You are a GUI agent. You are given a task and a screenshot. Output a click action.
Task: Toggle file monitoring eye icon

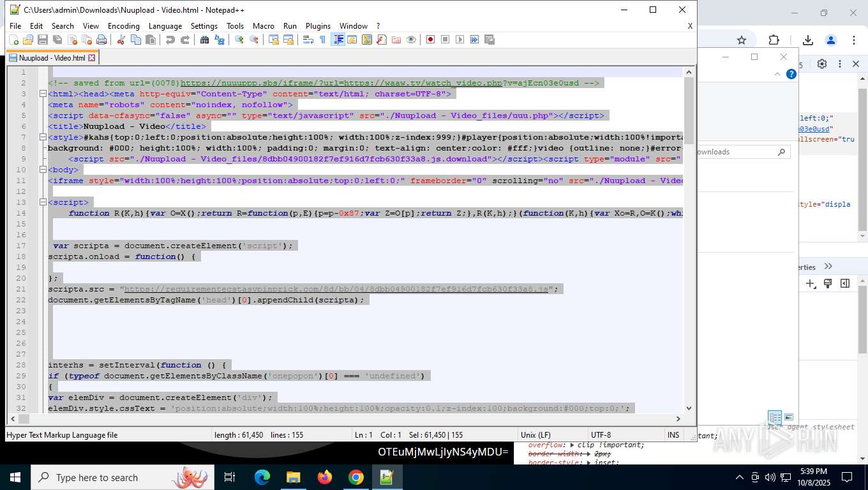point(411,40)
